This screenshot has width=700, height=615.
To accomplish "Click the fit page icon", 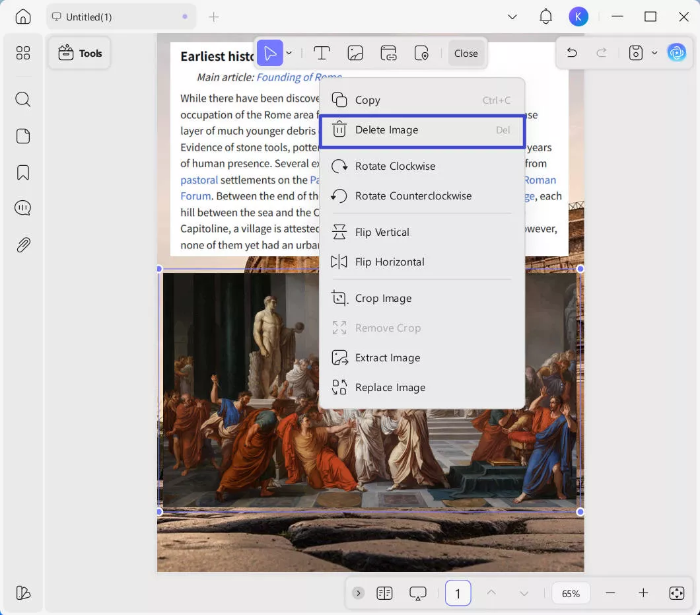I will point(677,593).
